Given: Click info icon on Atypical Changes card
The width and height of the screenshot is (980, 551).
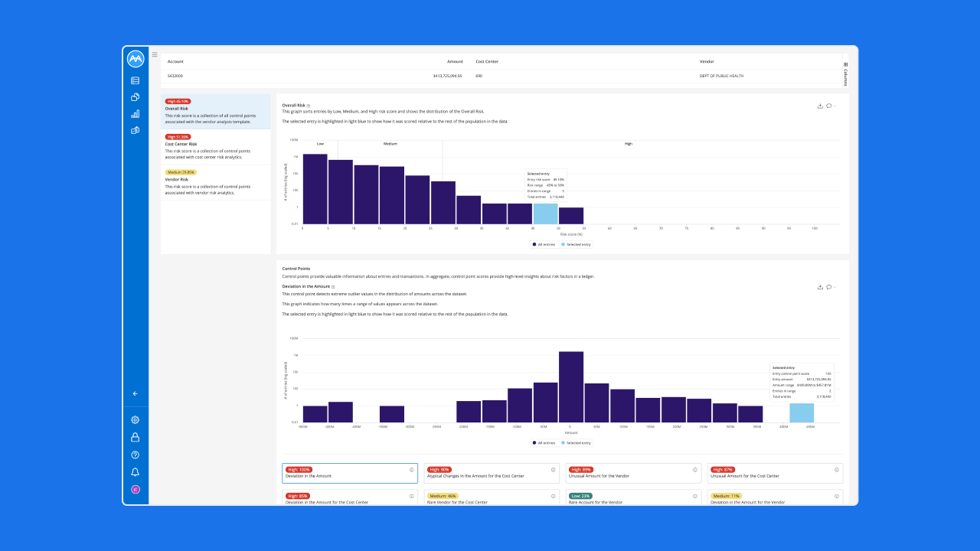Looking at the screenshot, I should pyautogui.click(x=554, y=470).
